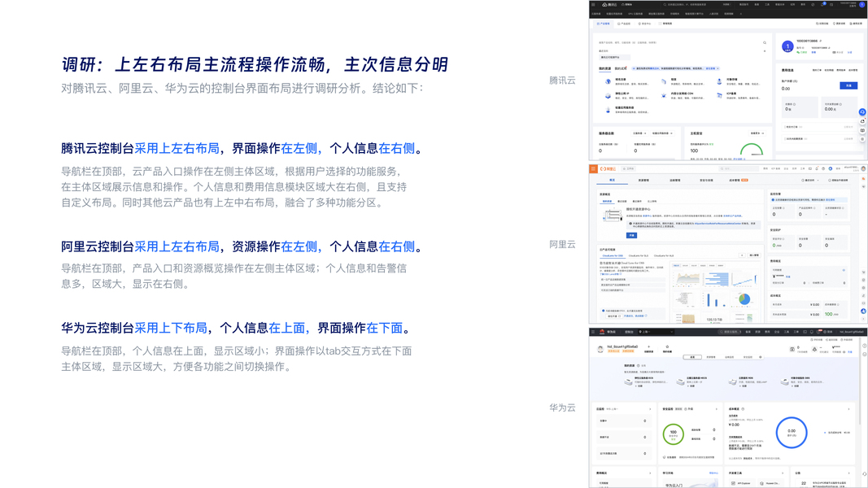This screenshot has width=868, height=488.
Task: Click 阿里云 label beside middle screenshot
Action: click(562, 245)
